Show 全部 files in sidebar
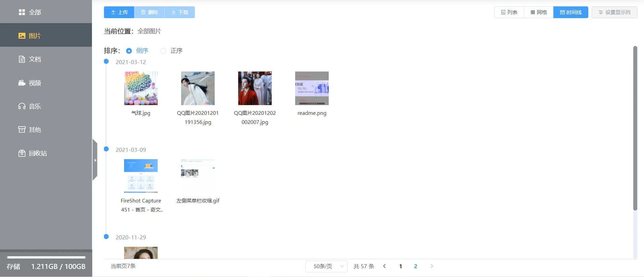 tap(46, 12)
